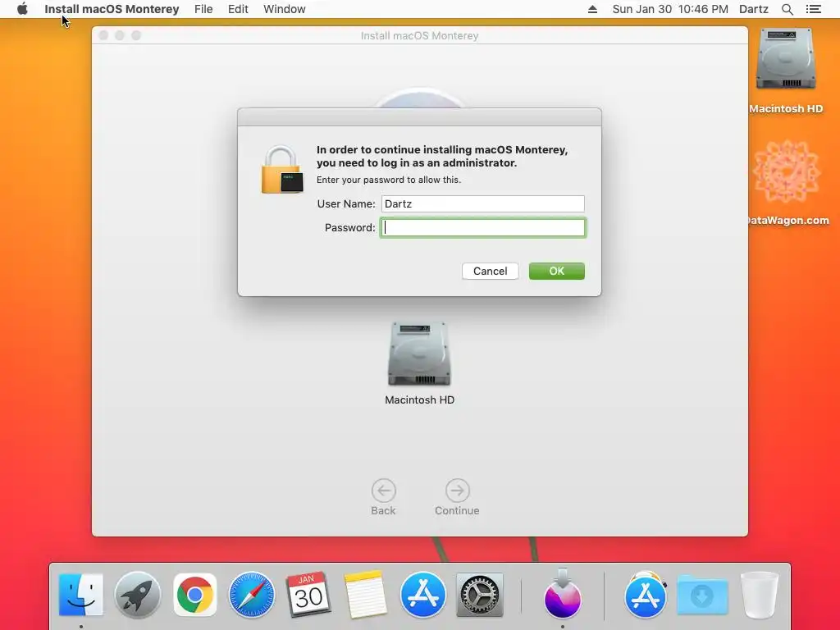The image size is (840, 630).
Task: Click the User Name field containing Dartz
Action: tap(482, 203)
